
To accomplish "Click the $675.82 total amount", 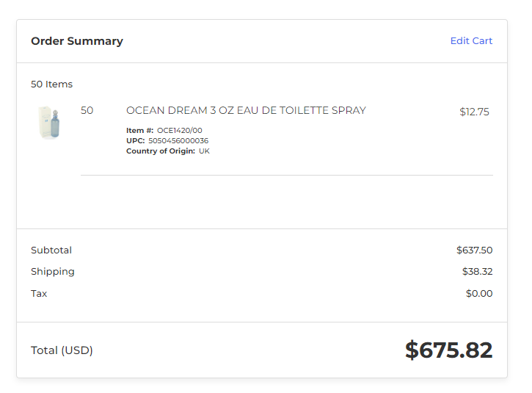I will coord(449,350).
